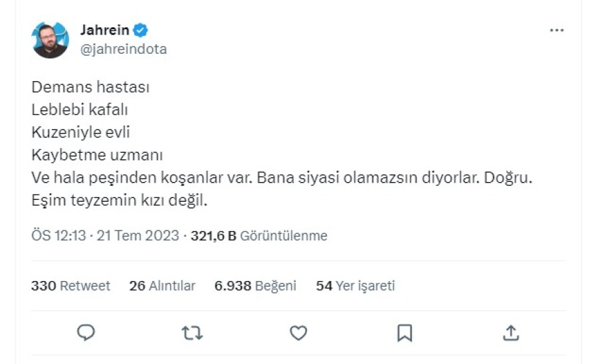Click the retweet arrows icon

[192, 332]
